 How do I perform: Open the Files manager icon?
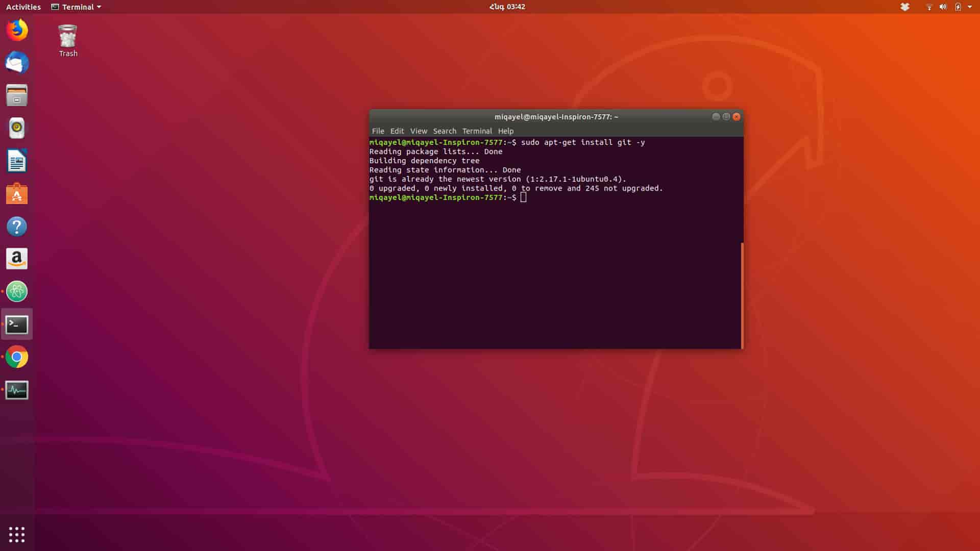click(x=17, y=95)
